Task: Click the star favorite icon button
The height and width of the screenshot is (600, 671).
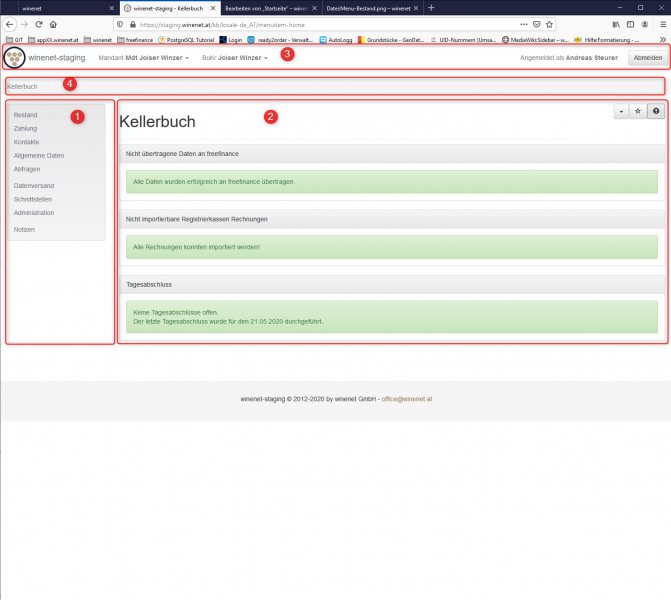Action: (x=638, y=111)
